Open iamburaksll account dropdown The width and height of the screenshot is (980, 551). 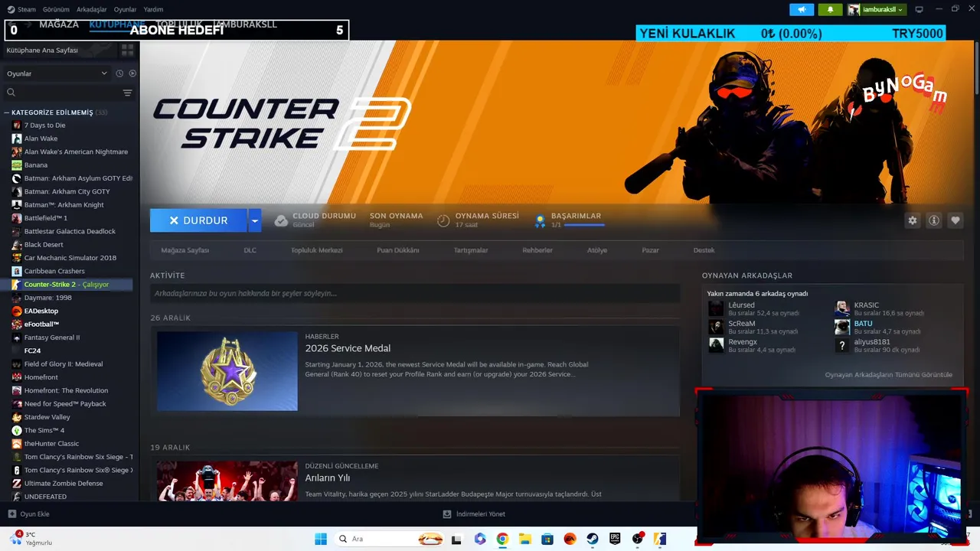pyautogui.click(x=877, y=9)
